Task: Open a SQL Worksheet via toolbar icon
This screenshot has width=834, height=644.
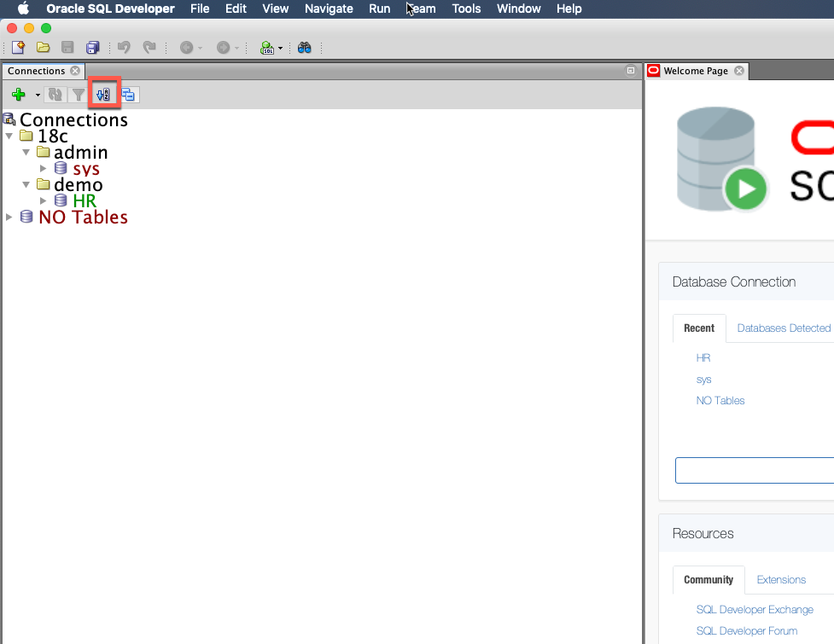Action: click(267, 48)
